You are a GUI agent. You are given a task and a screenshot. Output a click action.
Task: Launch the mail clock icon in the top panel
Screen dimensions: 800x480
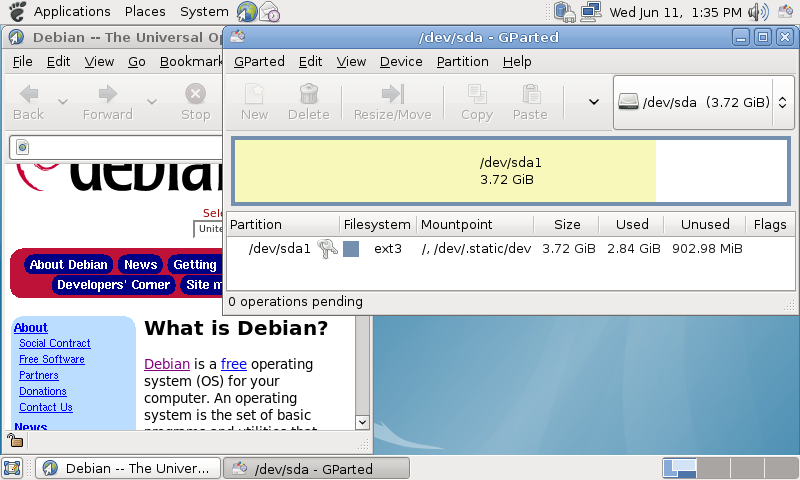click(x=269, y=12)
